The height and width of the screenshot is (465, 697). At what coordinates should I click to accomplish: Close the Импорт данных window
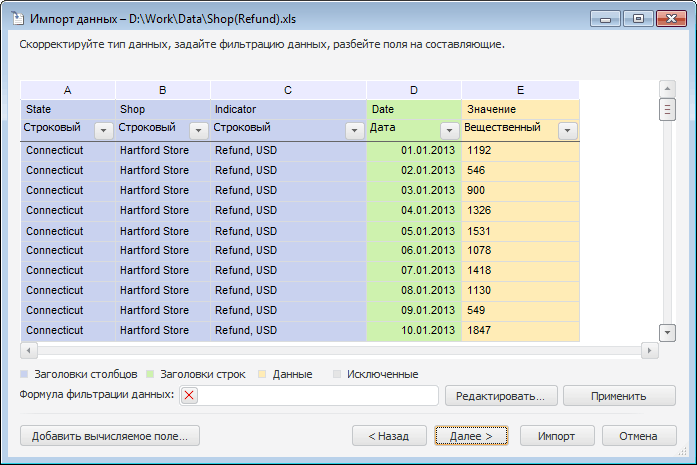(671, 19)
